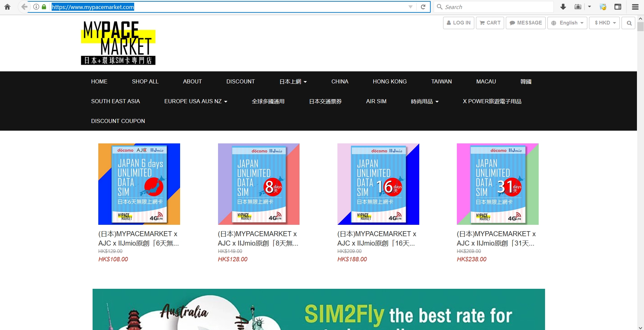Click the LOG IN account toggle
Image resolution: width=644 pixels, height=330 pixels.
tap(459, 23)
